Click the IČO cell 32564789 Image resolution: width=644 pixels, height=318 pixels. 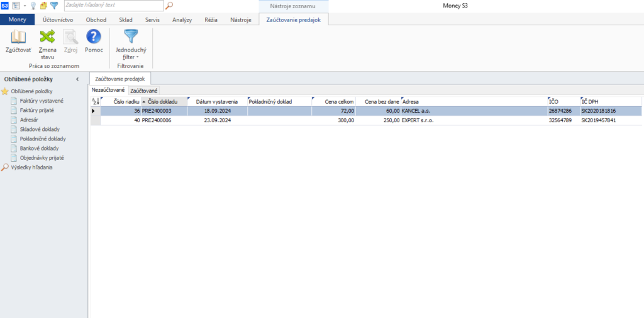563,120
